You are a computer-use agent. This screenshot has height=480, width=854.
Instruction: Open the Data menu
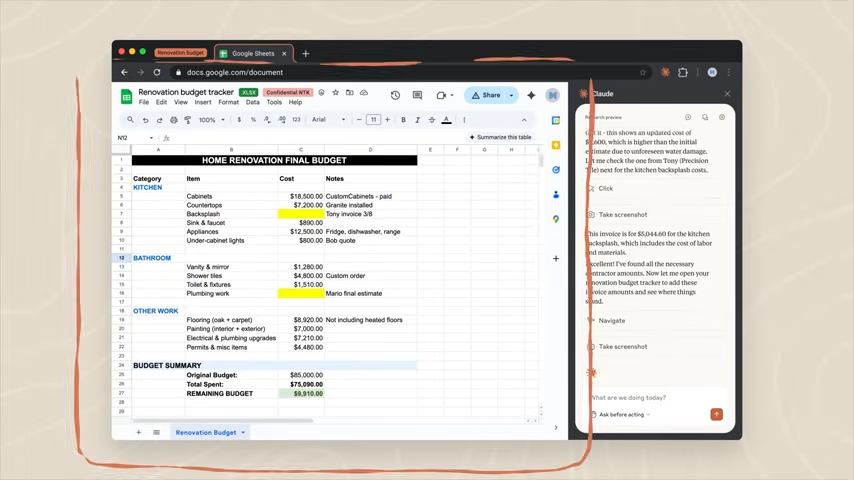tap(253, 102)
